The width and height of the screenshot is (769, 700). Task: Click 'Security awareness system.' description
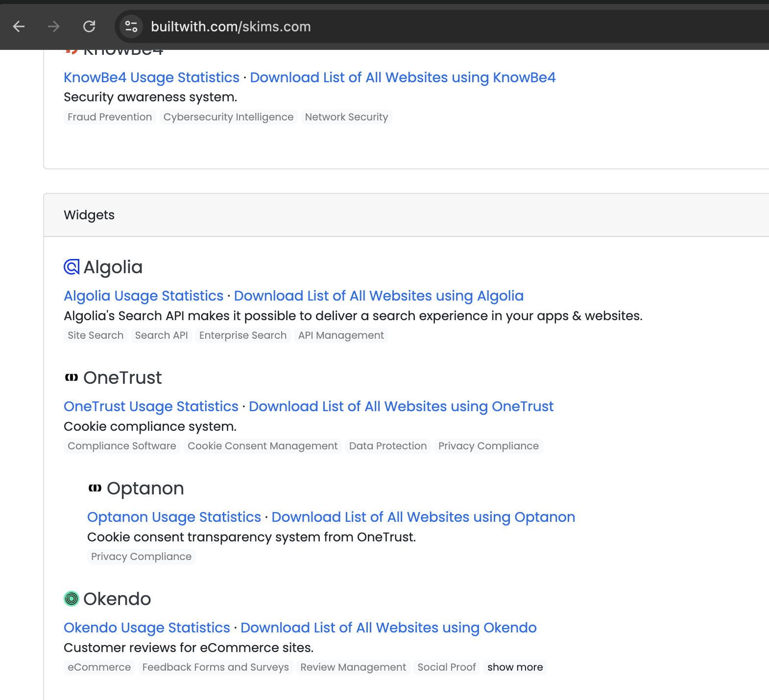tap(150, 97)
